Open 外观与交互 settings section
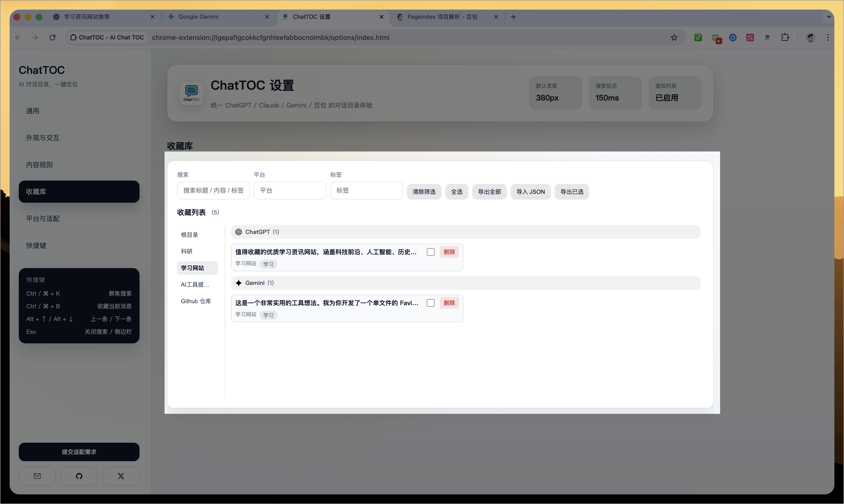This screenshot has width=844, height=504. pyautogui.click(x=43, y=138)
